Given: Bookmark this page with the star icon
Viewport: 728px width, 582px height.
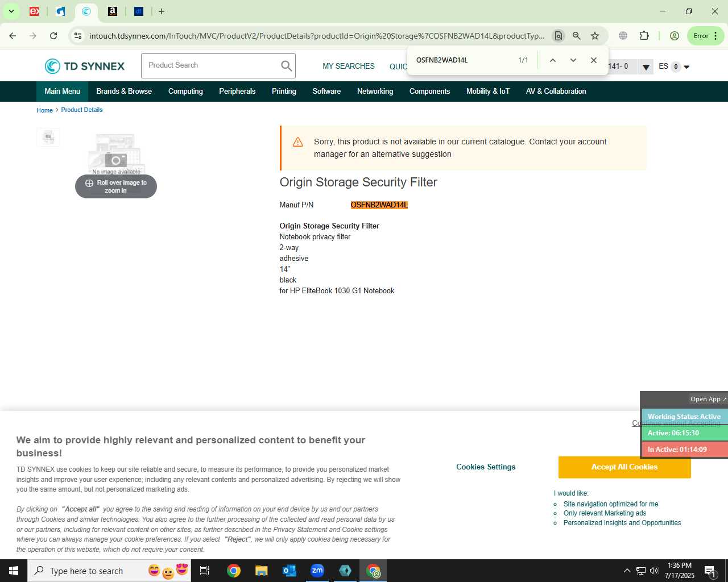Looking at the screenshot, I should click(595, 36).
